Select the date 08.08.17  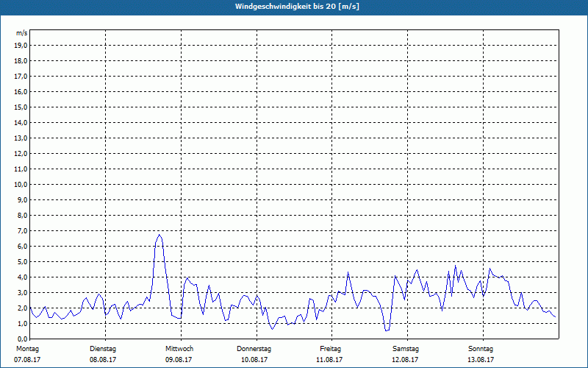[103, 360]
